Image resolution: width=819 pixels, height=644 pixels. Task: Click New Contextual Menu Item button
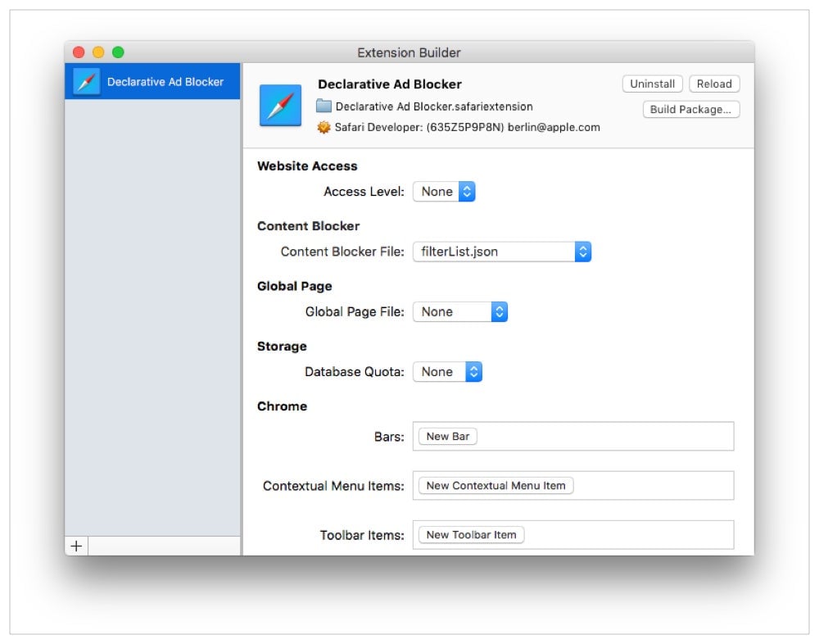pos(495,486)
